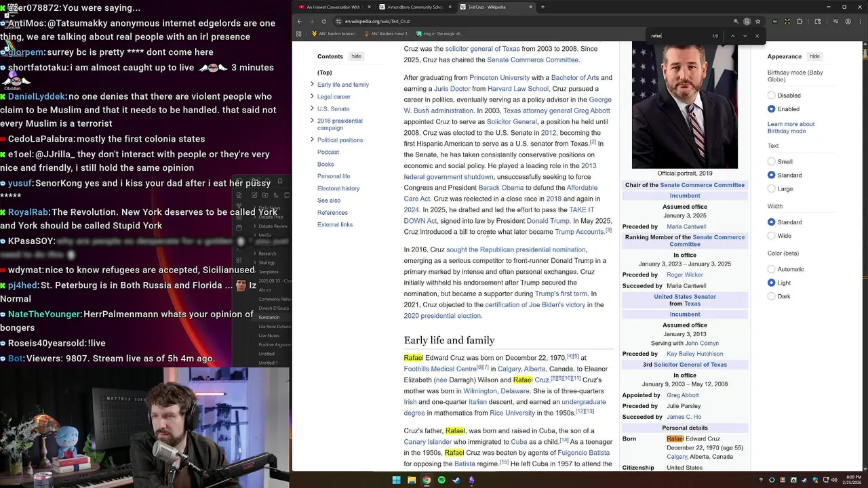Set text size to Standard
The width and height of the screenshot is (868, 488).
771,175
